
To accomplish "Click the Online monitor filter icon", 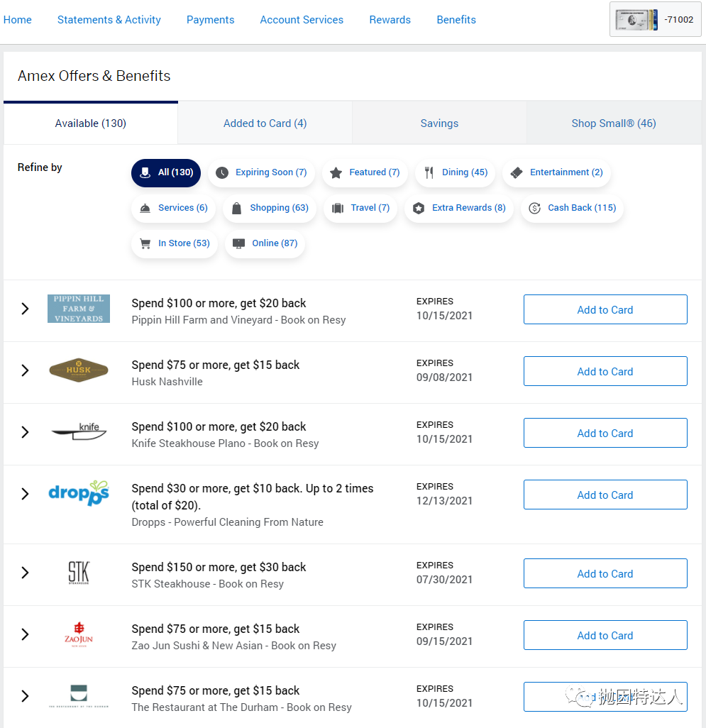I will coord(238,243).
